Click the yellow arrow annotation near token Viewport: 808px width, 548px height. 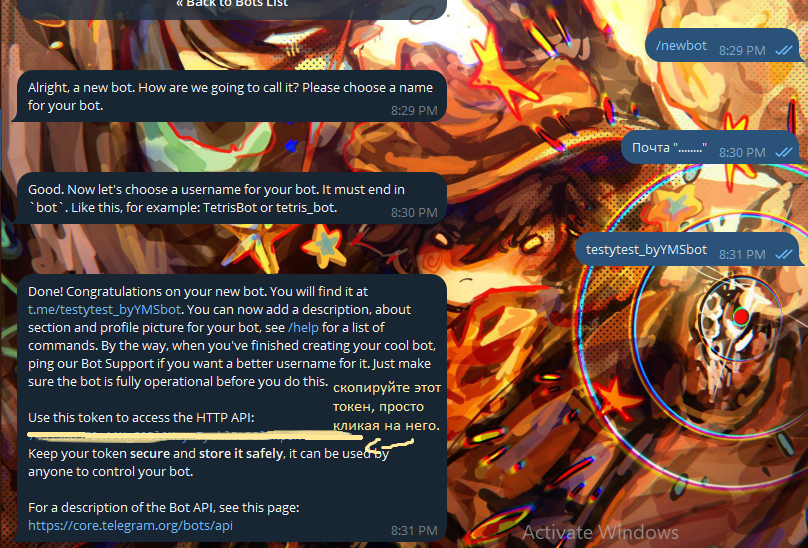390,444
